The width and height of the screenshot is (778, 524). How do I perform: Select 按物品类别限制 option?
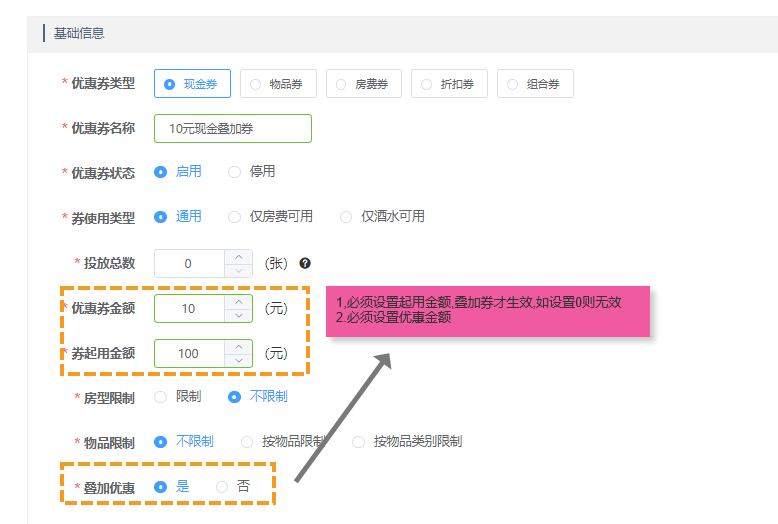tap(407, 442)
